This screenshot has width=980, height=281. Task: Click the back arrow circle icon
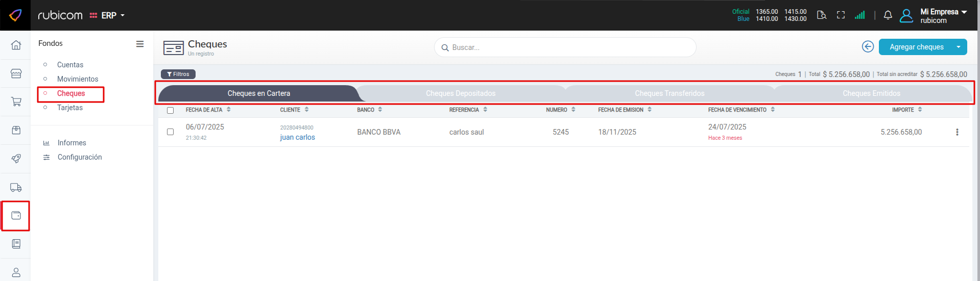click(868, 46)
